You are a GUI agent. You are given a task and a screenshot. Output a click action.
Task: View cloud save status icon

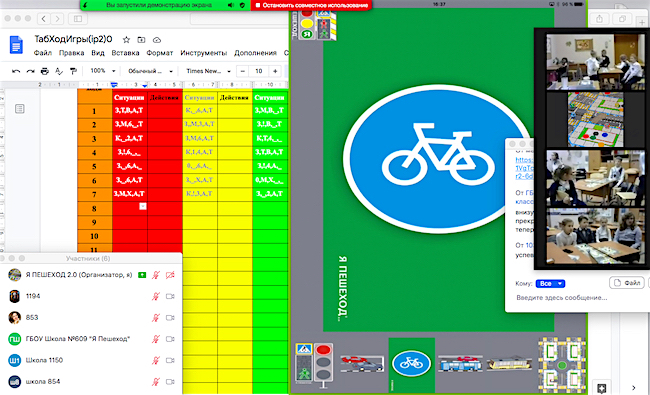coord(157,40)
